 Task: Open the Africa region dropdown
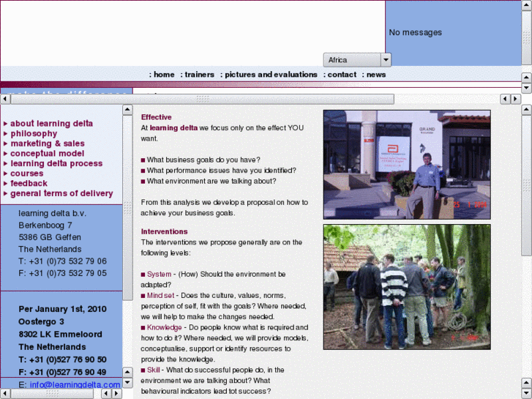point(357,60)
